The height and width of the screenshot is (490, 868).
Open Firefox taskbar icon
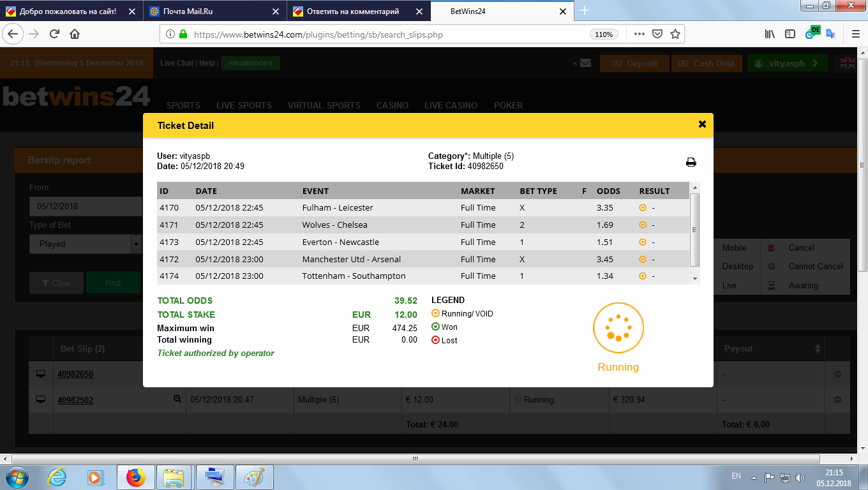tap(135, 477)
